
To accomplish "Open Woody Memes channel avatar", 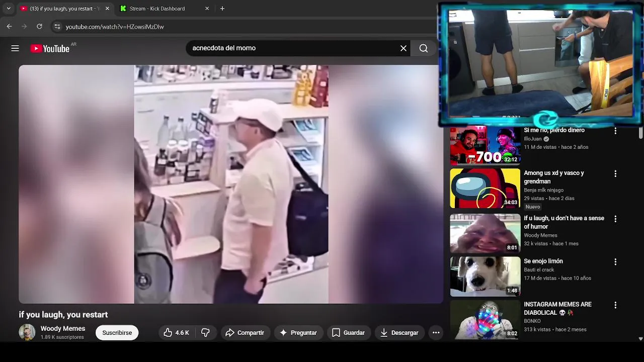I will pyautogui.click(x=27, y=332).
